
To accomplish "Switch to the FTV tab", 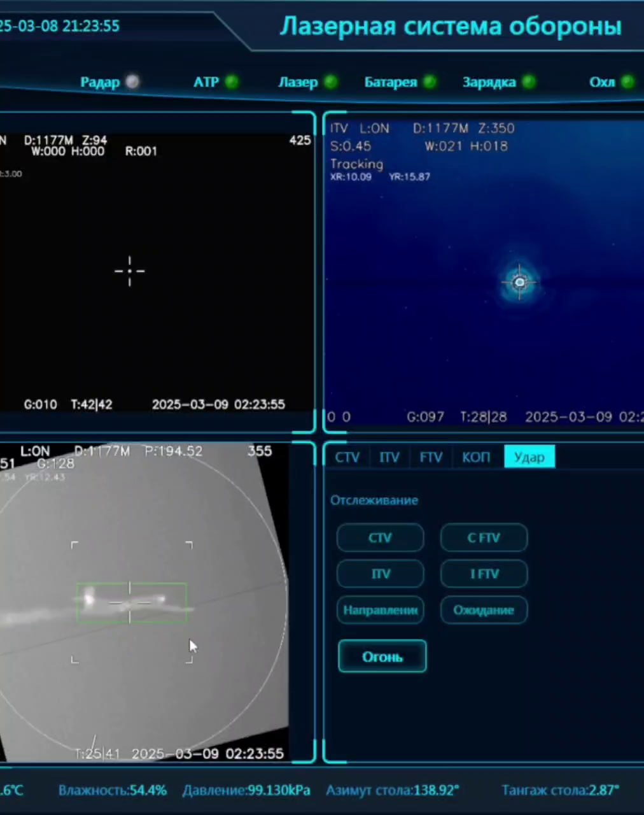I will [431, 457].
